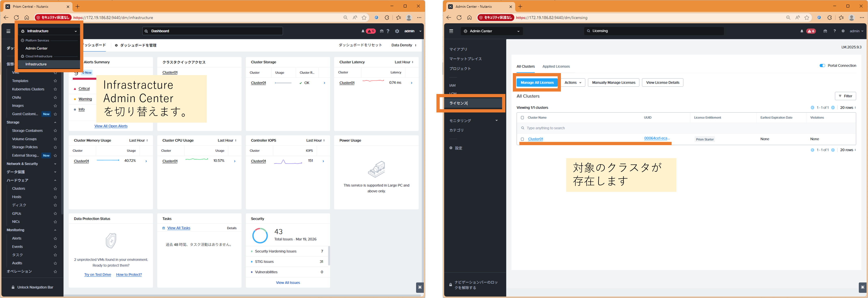Click alerts bell icon in Admin Center
The height and width of the screenshot is (298, 868).
pyautogui.click(x=802, y=31)
